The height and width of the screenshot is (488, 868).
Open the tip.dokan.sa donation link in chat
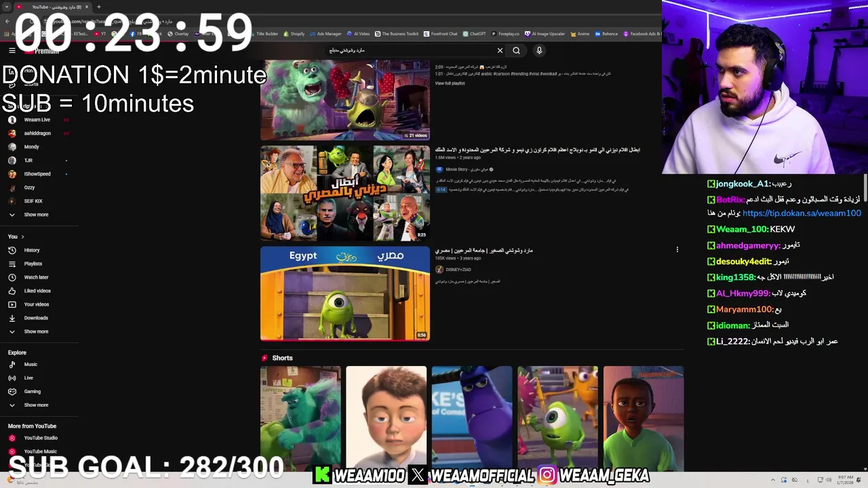[802, 213]
